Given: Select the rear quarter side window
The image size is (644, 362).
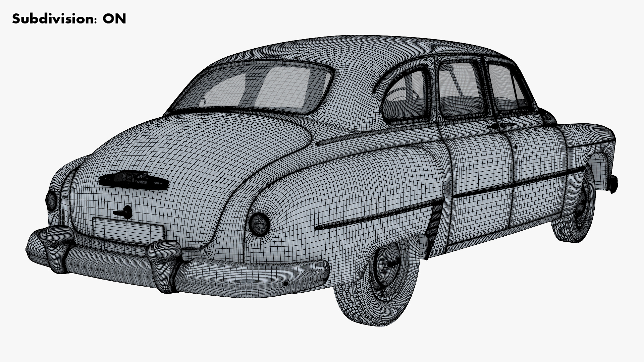Looking at the screenshot, I should coord(406,96).
